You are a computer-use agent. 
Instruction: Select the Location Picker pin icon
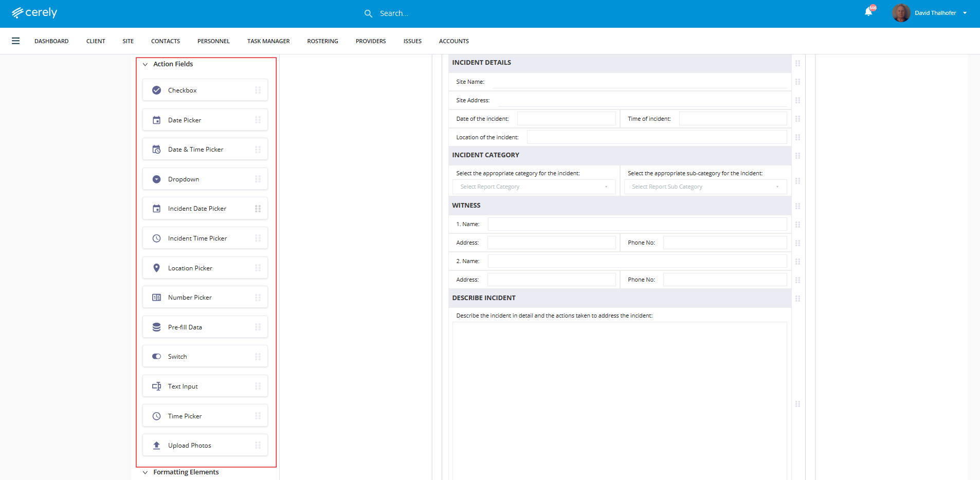click(157, 268)
